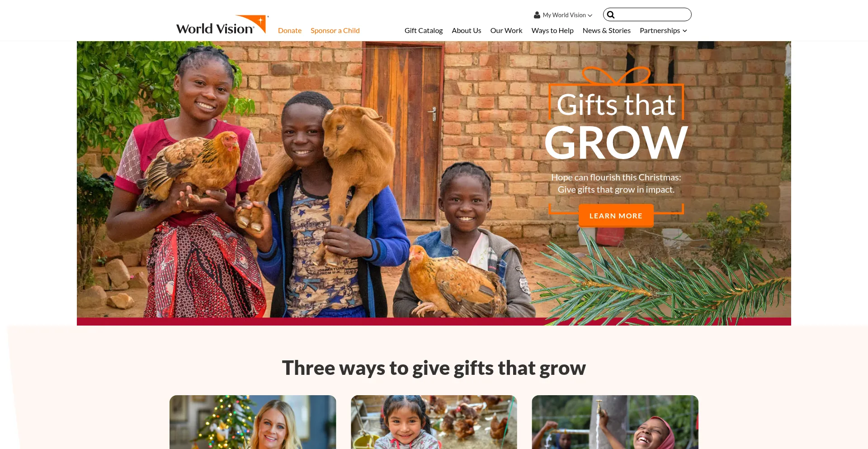Image resolution: width=868 pixels, height=449 pixels.
Task: Click the magnifying glass search icon
Action: pyautogui.click(x=611, y=15)
